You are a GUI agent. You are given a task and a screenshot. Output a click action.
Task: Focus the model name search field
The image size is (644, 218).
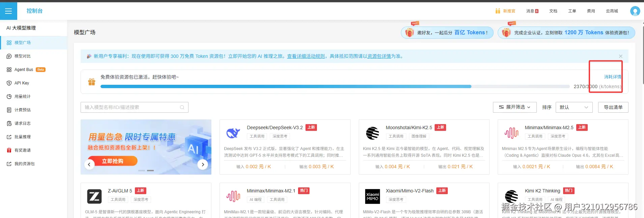(x=135, y=107)
